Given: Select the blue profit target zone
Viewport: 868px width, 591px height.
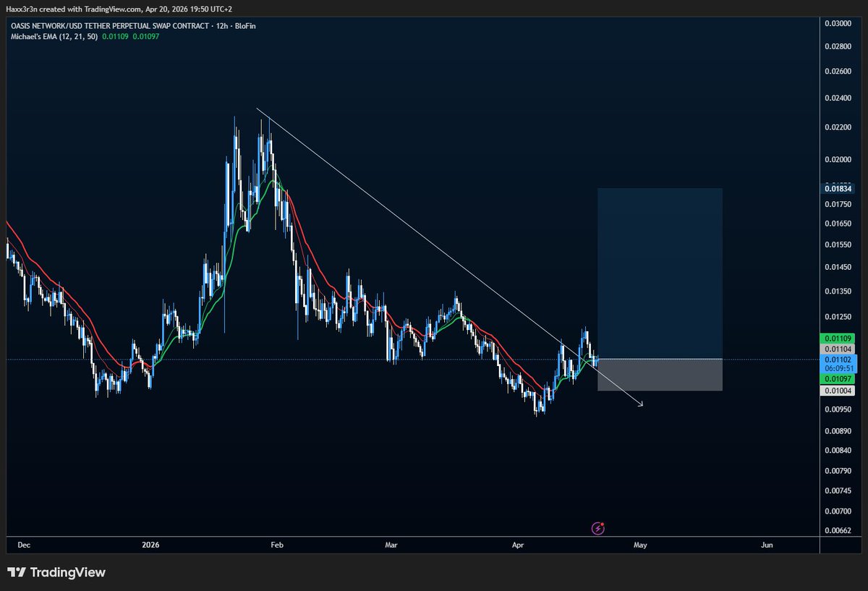Looking at the screenshot, I should 659,273.
